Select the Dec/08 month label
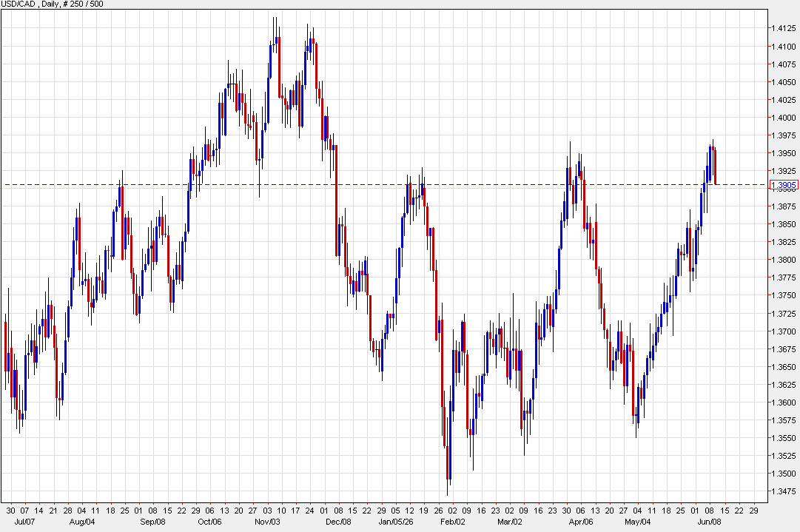Image resolution: width=800 pixels, height=532 pixels. pos(338,522)
